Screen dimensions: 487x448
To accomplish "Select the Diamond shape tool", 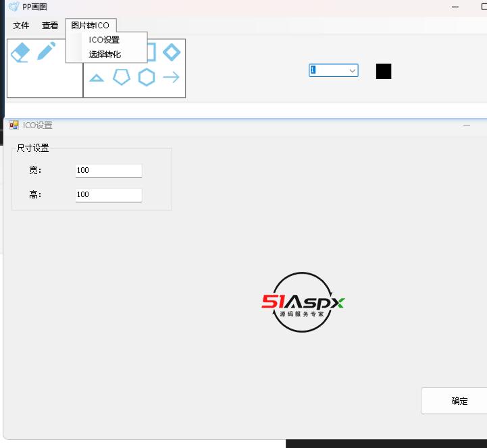I will (172, 52).
